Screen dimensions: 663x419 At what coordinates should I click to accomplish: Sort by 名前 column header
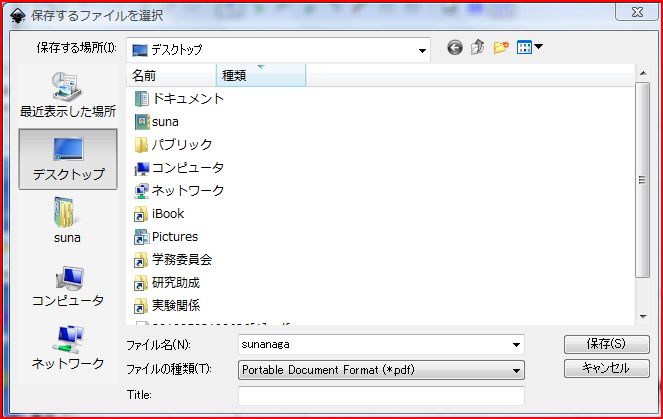click(172, 76)
